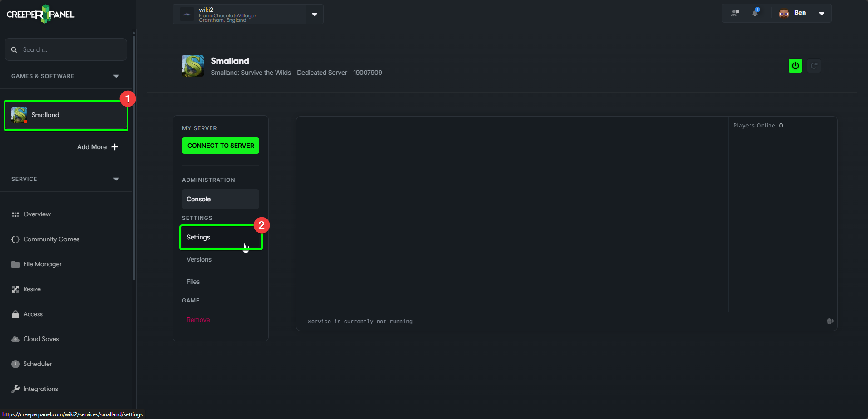
Task: Open the friends/users icon in top bar
Action: [x=735, y=13]
